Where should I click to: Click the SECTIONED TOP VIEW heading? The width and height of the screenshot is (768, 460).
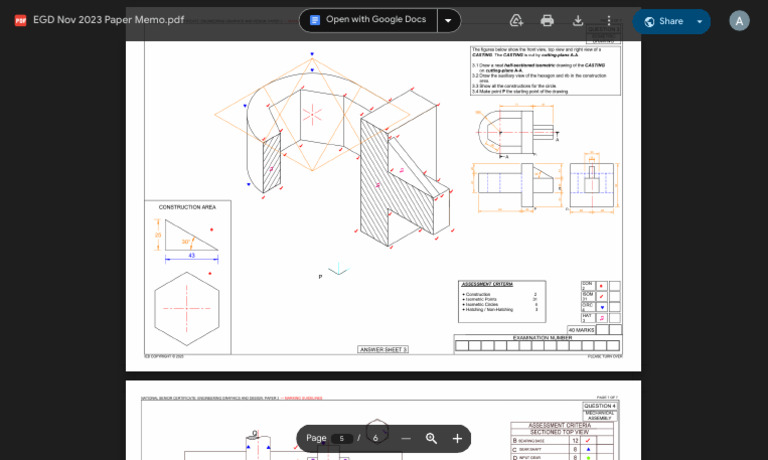[x=560, y=432]
